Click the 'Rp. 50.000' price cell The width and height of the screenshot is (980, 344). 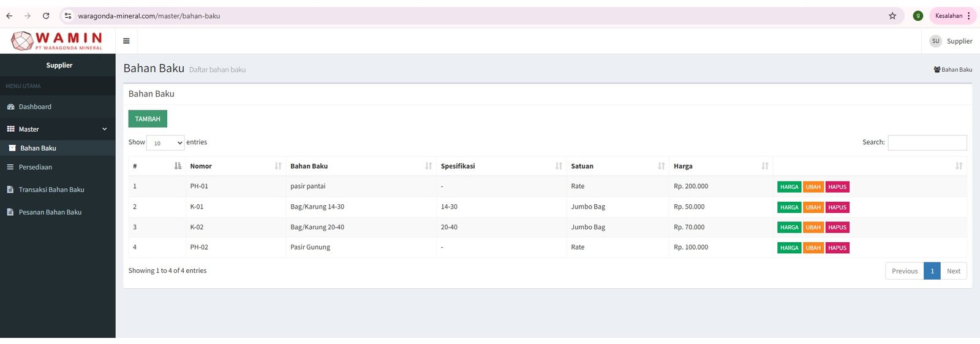(x=721, y=207)
